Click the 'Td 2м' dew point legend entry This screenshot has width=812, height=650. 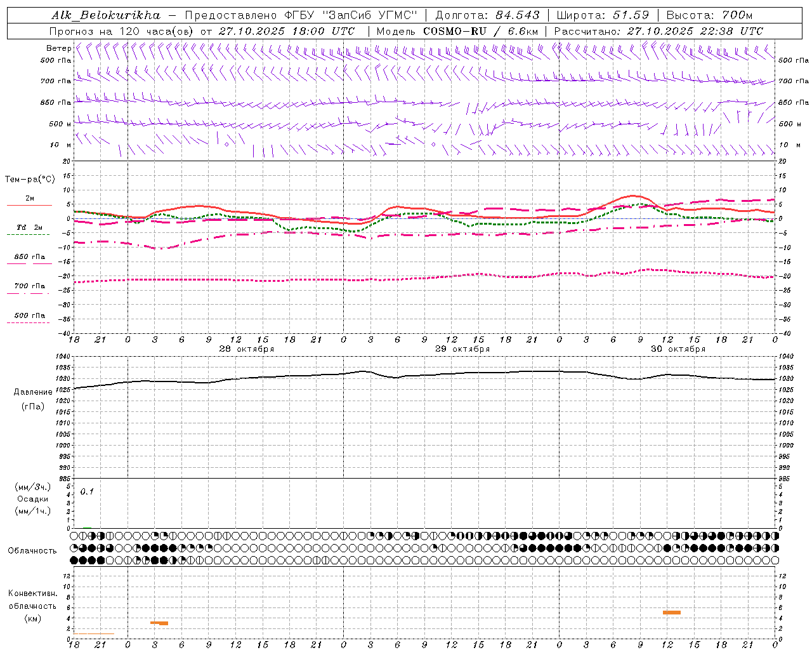[30, 227]
